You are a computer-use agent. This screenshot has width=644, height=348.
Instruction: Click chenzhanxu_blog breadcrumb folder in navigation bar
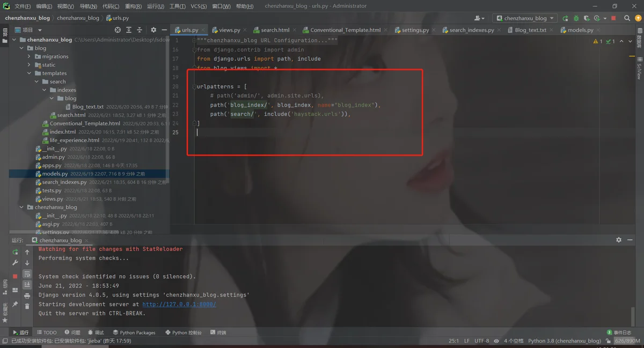click(x=78, y=18)
